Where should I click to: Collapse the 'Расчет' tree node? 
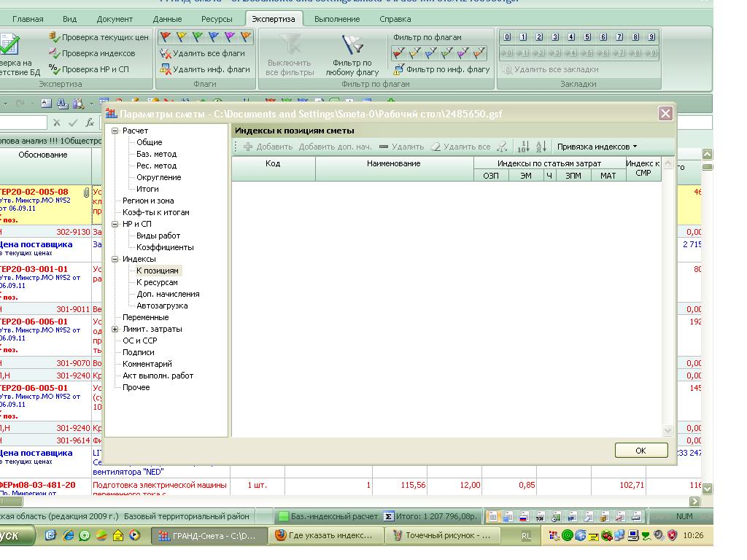115,131
